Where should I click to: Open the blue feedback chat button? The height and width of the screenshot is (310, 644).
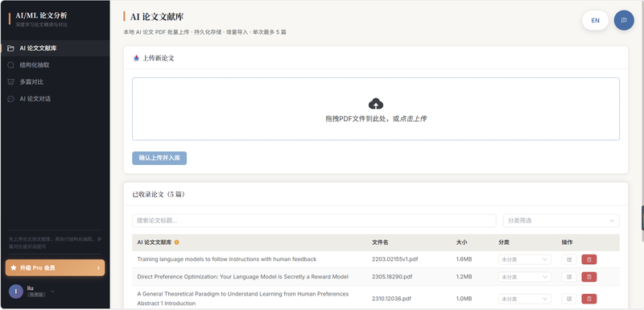click(624, 20)
